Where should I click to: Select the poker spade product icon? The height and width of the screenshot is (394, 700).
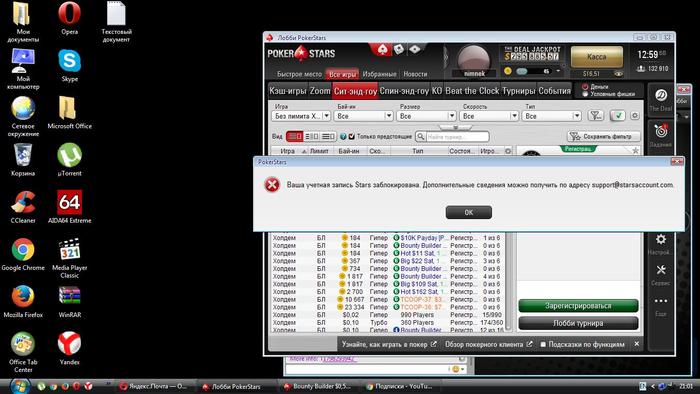click(x=383, y=49)
